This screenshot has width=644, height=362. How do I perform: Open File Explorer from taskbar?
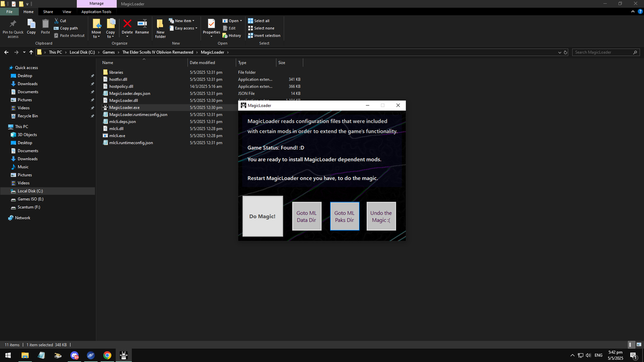pyautogui.click(x=25, y=355)
